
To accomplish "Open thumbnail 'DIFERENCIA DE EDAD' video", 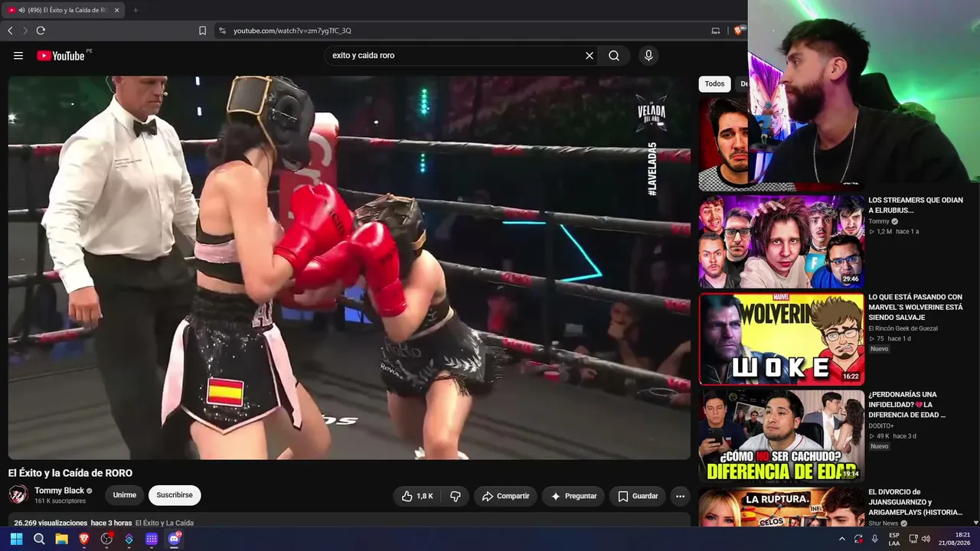I will (x=781, y=435).
